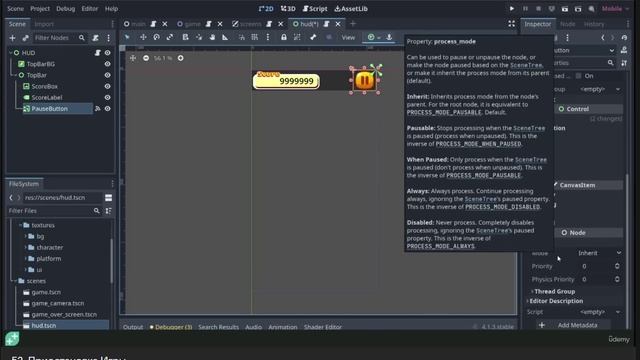
Task: Open the Script empty dropdown
Action: point(599,312)
